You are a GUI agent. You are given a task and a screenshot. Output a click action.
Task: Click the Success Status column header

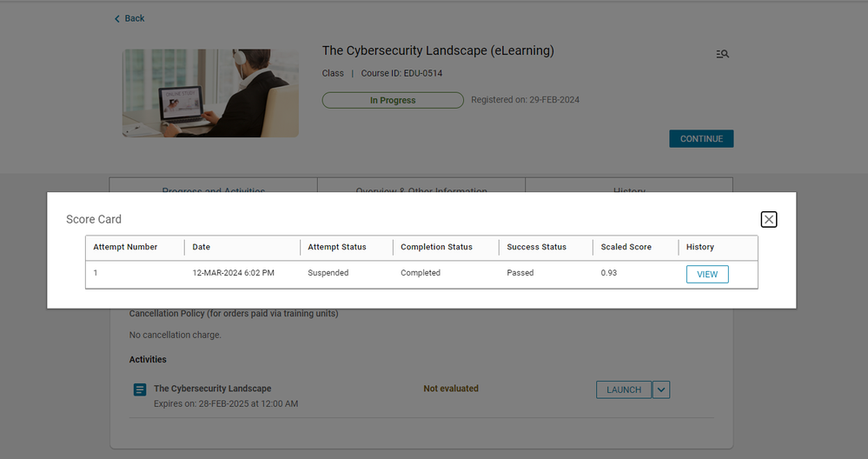[536, 247]
